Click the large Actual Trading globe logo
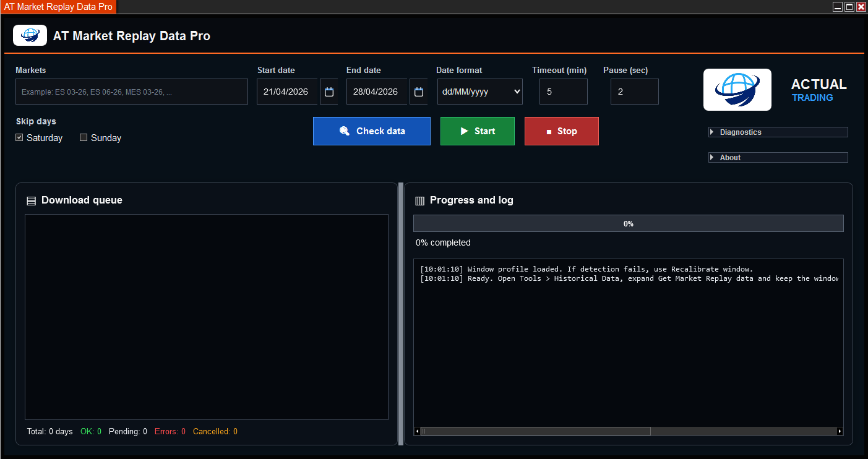The width and height of the screenshot is (868, 459). click(x=737, y=90)
